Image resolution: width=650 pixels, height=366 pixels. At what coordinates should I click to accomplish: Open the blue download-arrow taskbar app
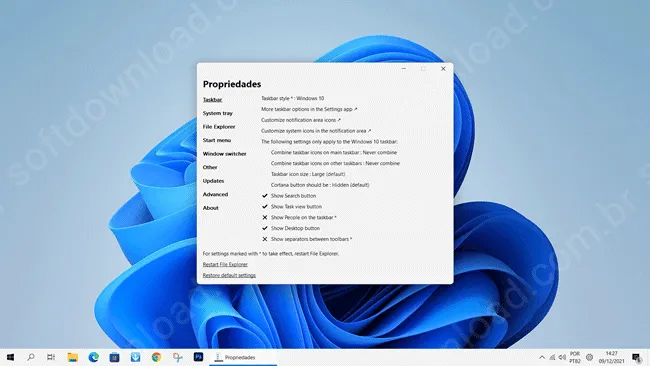pyautogui.click(x=136, y=357)
